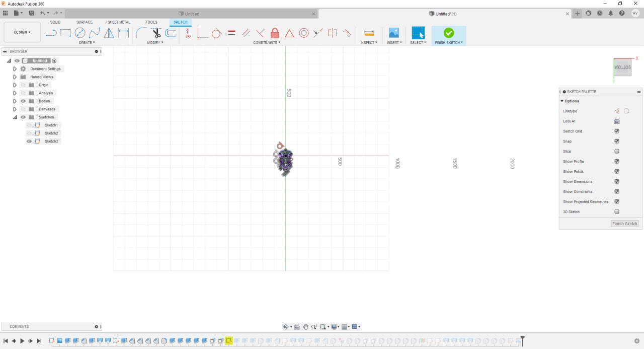The width and height of the screenshot is (644, 349).
Task: Open the INSPECT dropdown menu
Action: coord(369,43)
